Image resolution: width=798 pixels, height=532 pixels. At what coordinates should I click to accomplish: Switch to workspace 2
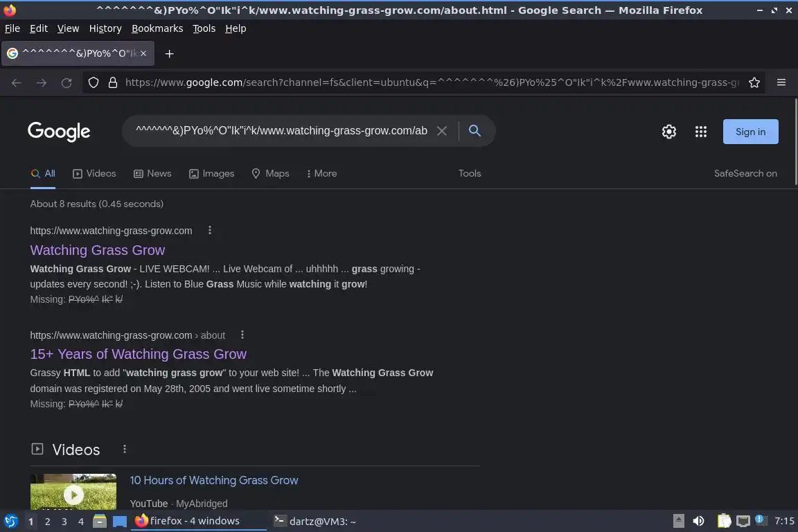(47, 522)
